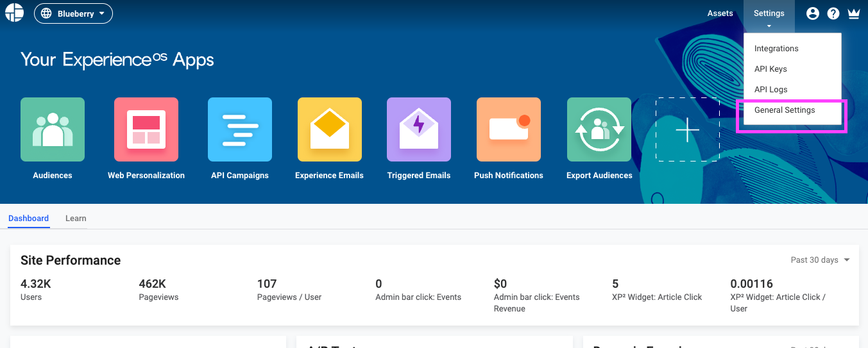Open the Assets menu
The height and width of the screenshot is (348, 868).
720,13
